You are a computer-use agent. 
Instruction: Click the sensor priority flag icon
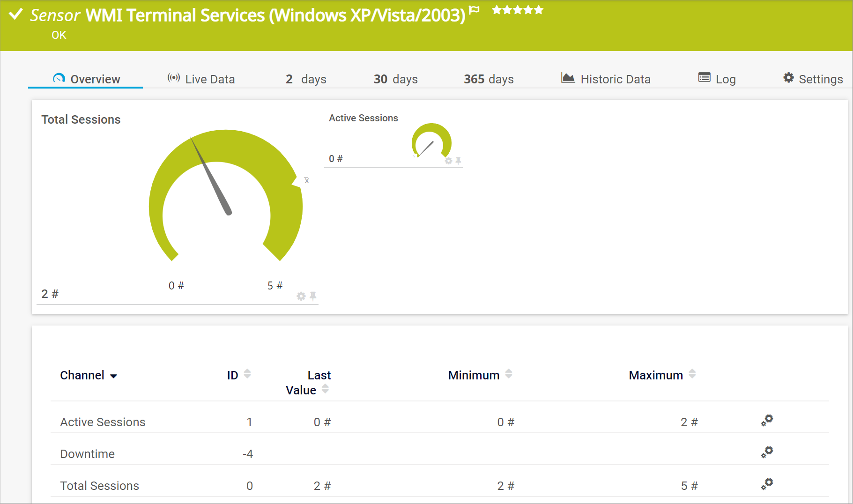point(474,10)
